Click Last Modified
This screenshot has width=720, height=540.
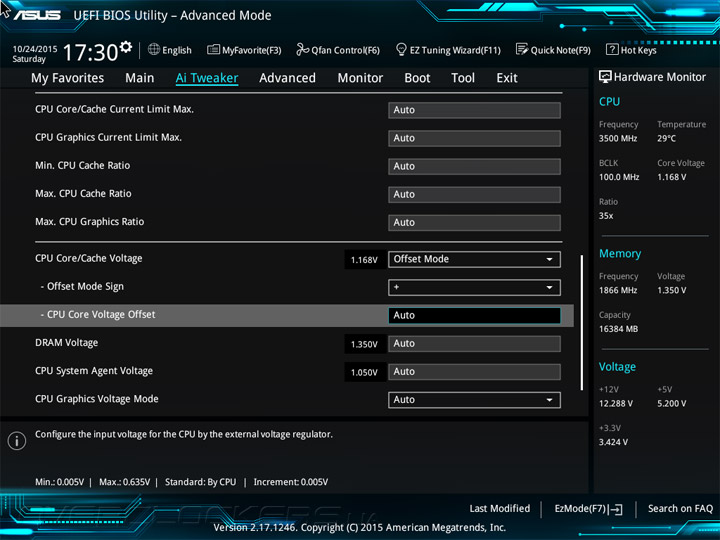tap(500, 508)
